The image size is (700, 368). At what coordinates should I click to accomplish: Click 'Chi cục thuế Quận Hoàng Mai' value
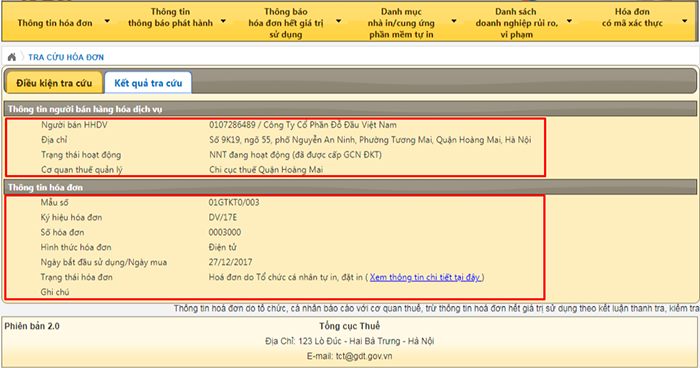[x=266, y=170]
